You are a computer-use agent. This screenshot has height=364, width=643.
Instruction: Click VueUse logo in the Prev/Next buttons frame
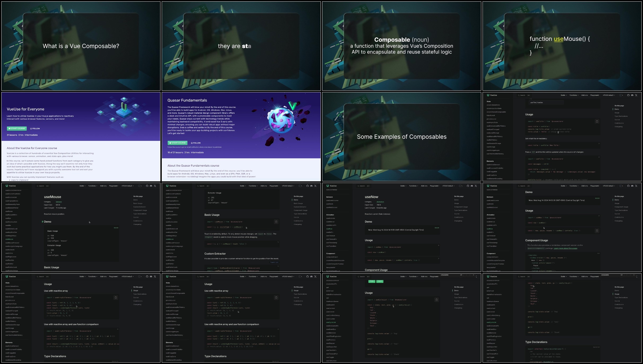click(331, 277)
